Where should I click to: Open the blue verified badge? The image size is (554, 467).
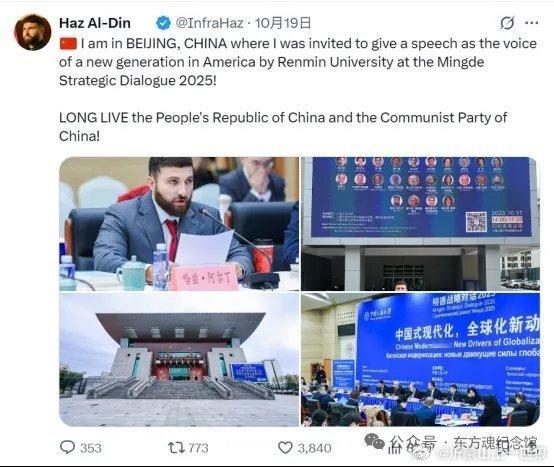163,23
